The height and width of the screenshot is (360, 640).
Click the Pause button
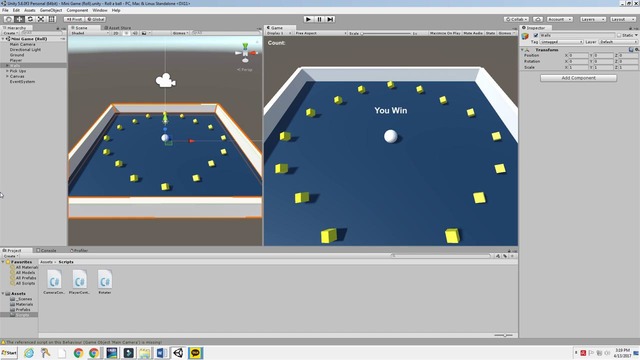(320, 19)
